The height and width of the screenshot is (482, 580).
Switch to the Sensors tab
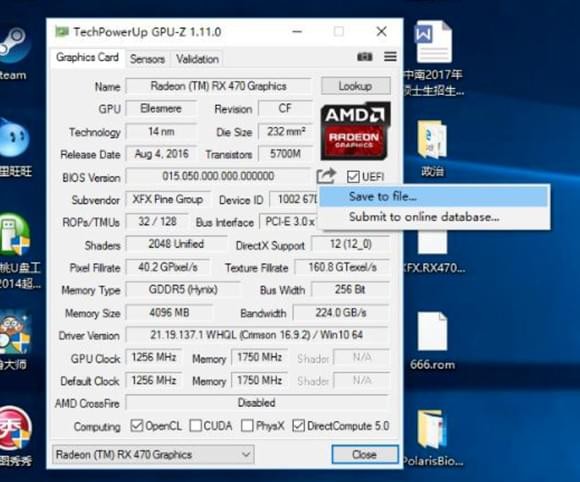pos(147,59)
